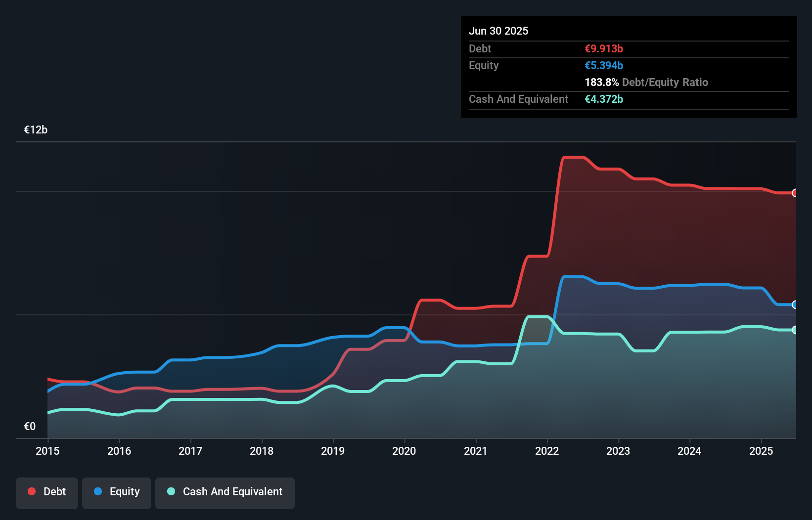Expand the Jun 30 2025 tooltip header
Viewport: 812px width, 520px height.
[498, 31]
